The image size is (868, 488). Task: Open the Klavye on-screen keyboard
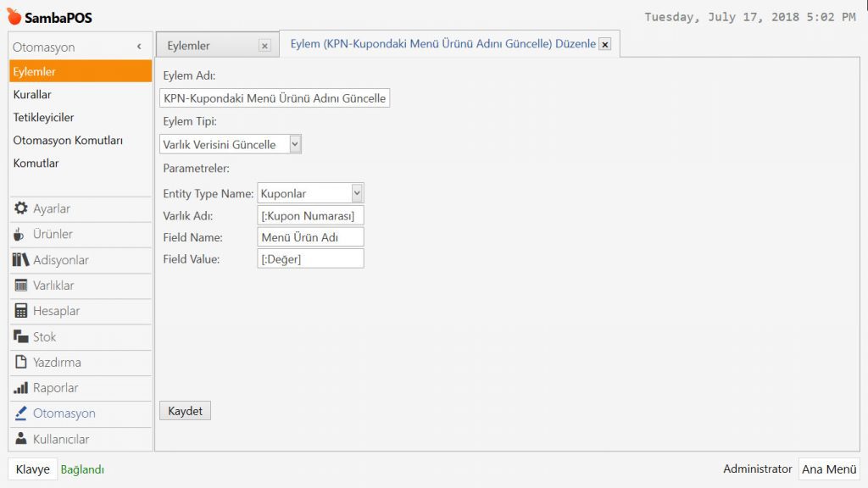pos(33,469)
